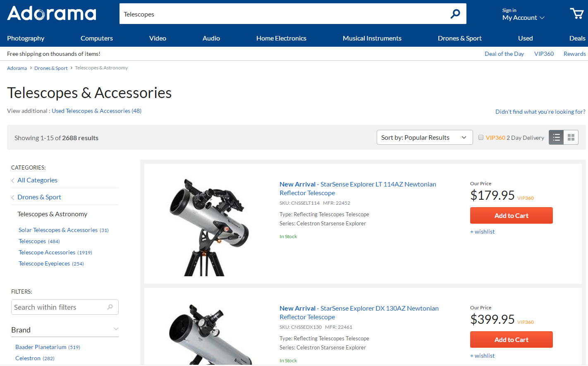The image size is (588, 366).
Task: Click the Adorama breadcrumb link
Action: click(x=17, y=68)
